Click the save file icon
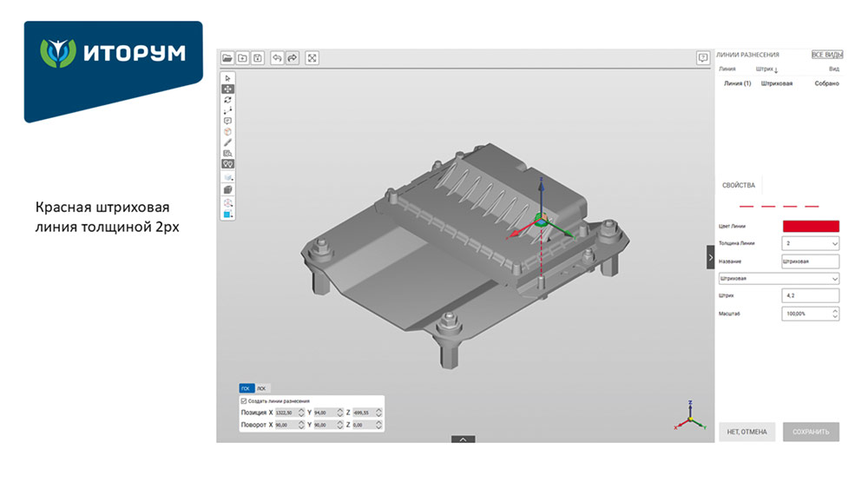868x489 pixels. pos(259,58)
